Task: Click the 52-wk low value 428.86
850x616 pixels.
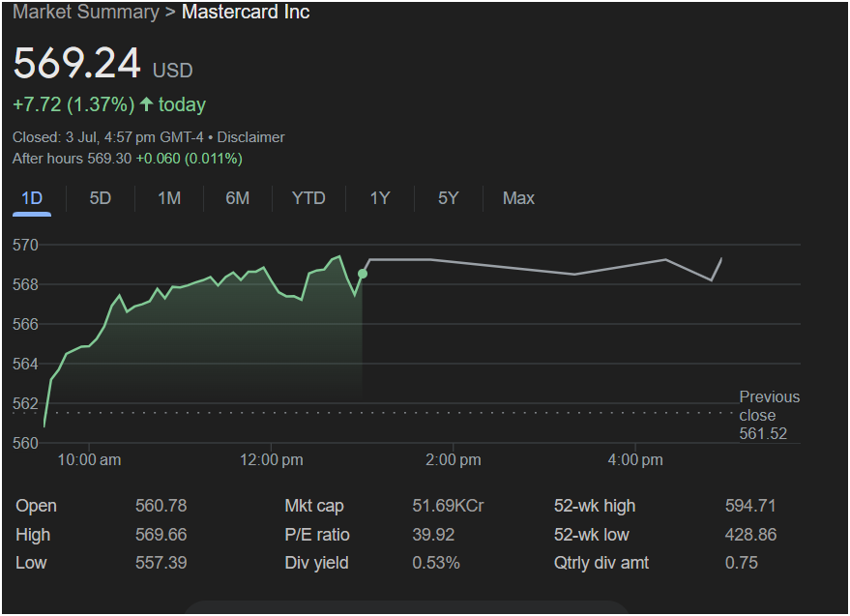Action: point(750,535)
